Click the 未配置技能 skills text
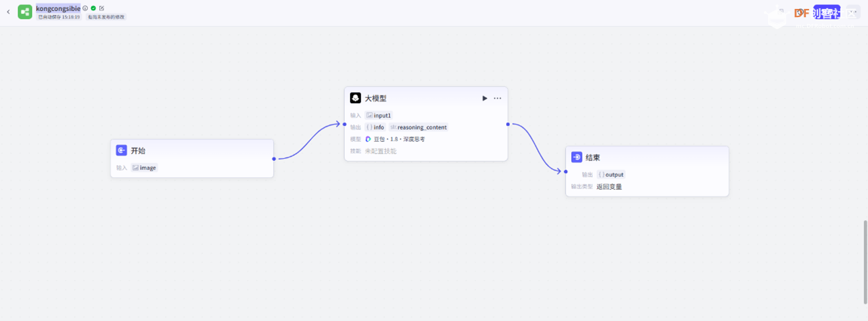The height and width of the screenshot is (321, 868). point(380,151)
